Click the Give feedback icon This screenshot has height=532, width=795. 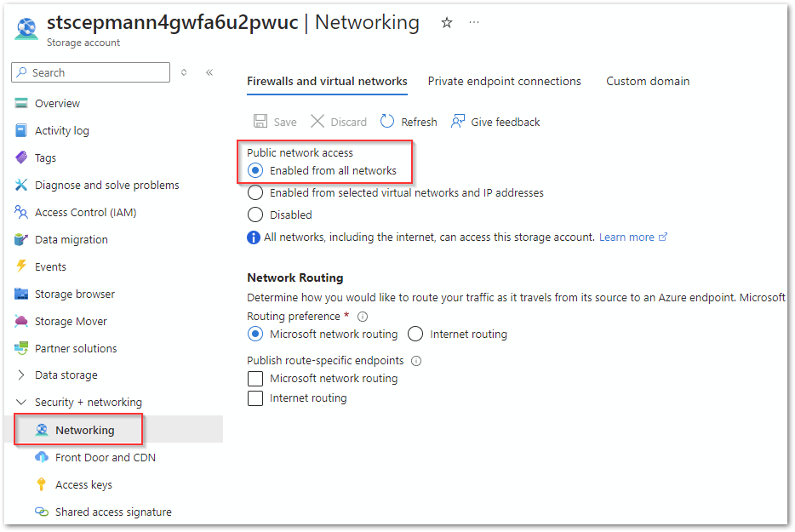(459, 122)
